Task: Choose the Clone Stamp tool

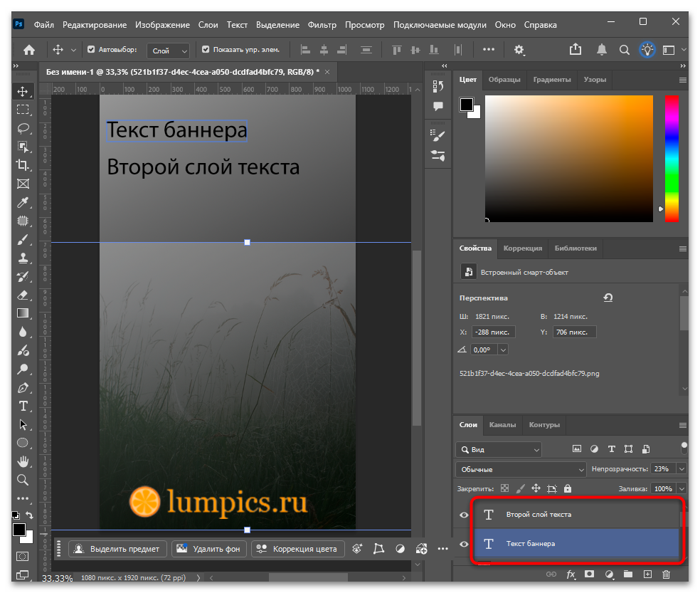Action: click(23, 258)
